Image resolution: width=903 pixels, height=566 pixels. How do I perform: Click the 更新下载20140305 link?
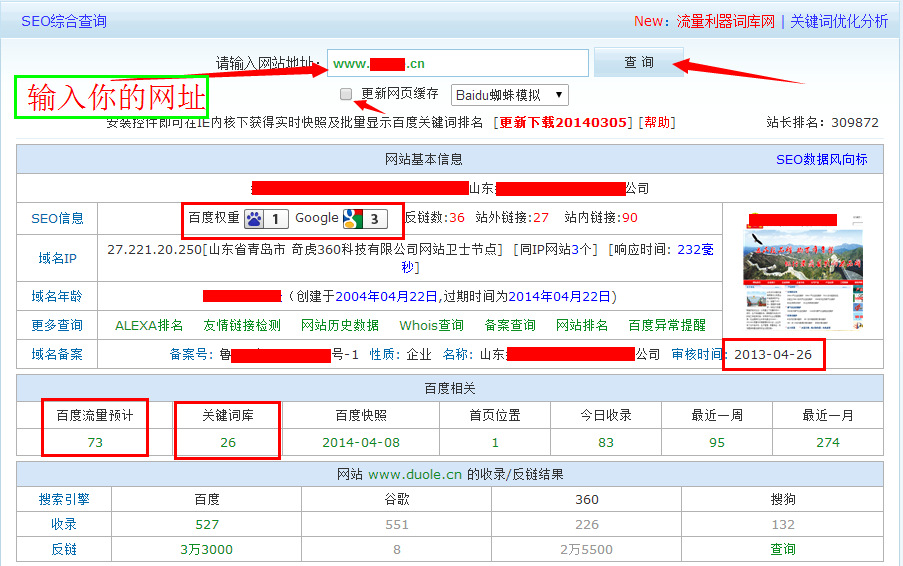pos(565,122)
